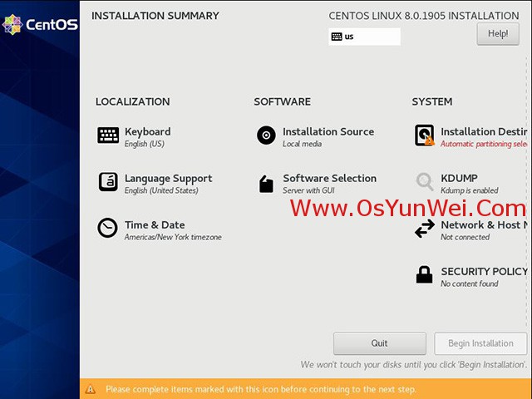Open the Language Support label
532x399 pixels.
(168, 179)
